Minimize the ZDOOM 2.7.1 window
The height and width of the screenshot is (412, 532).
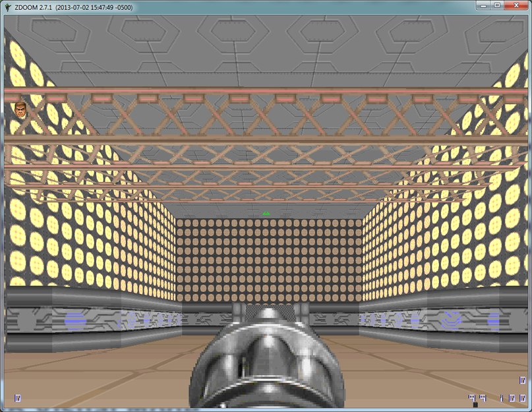(x=483, y=6)
